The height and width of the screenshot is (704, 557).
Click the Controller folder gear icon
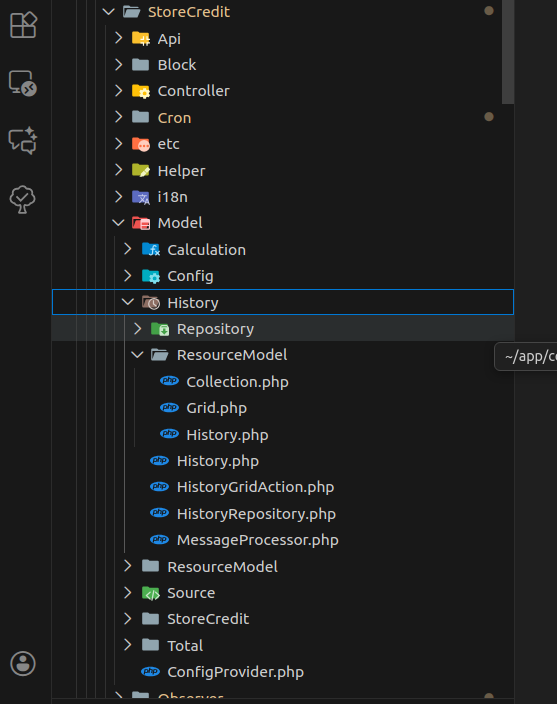(x=141, y=91)
